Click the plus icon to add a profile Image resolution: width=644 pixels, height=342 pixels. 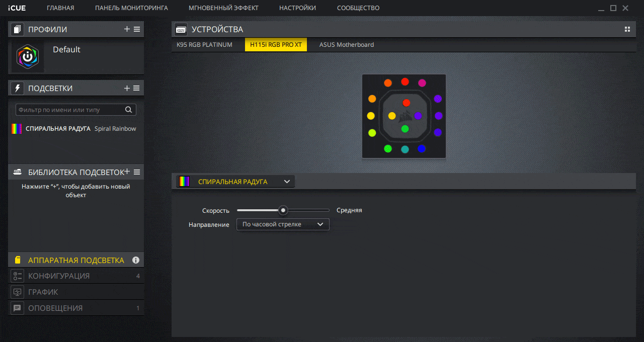coord(127,29)
